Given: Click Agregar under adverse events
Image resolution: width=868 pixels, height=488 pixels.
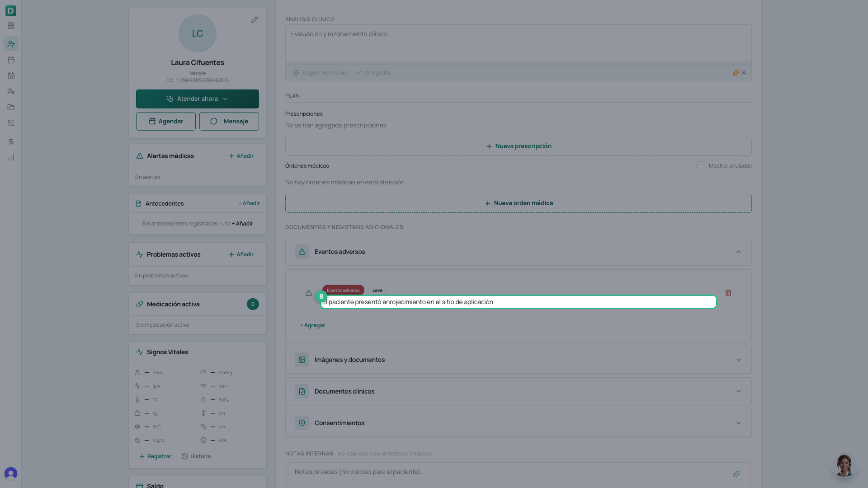Looking at the screenshot, I should (312, 325).
